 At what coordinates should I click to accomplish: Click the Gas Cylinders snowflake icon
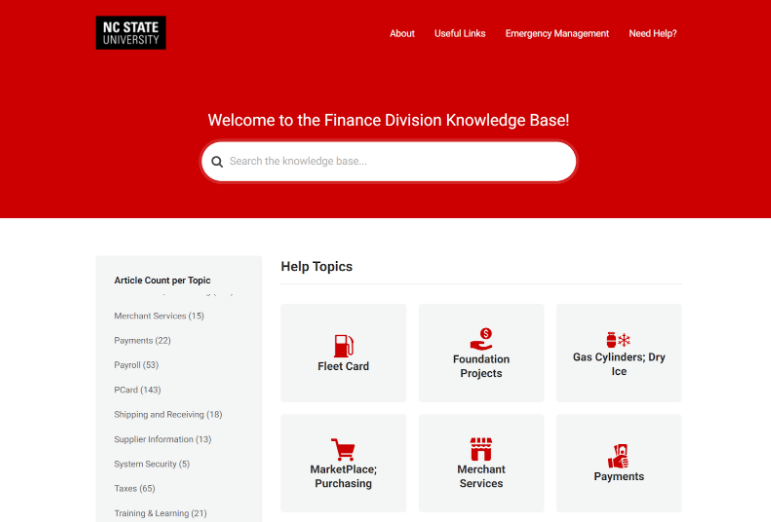pos(624,340)
